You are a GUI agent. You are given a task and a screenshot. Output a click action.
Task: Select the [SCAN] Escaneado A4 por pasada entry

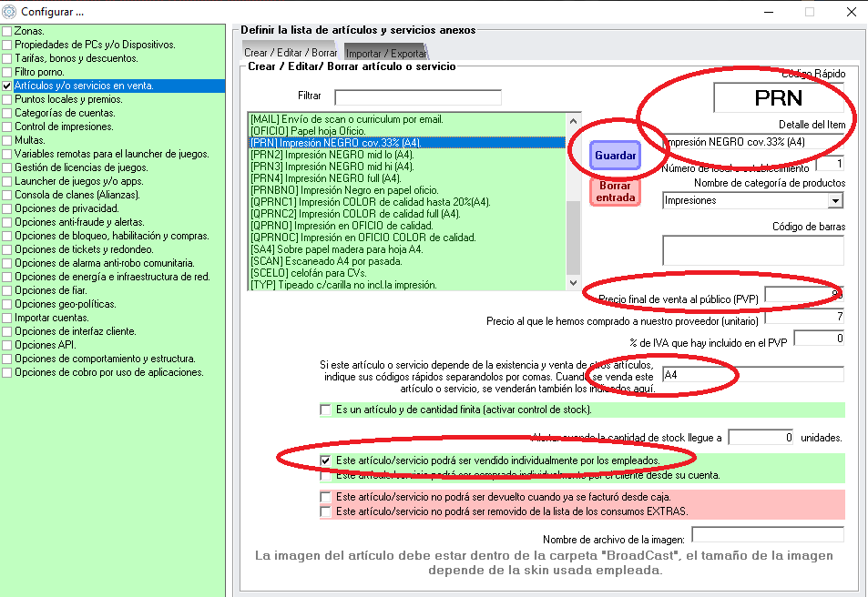click(x=406, y=261)
